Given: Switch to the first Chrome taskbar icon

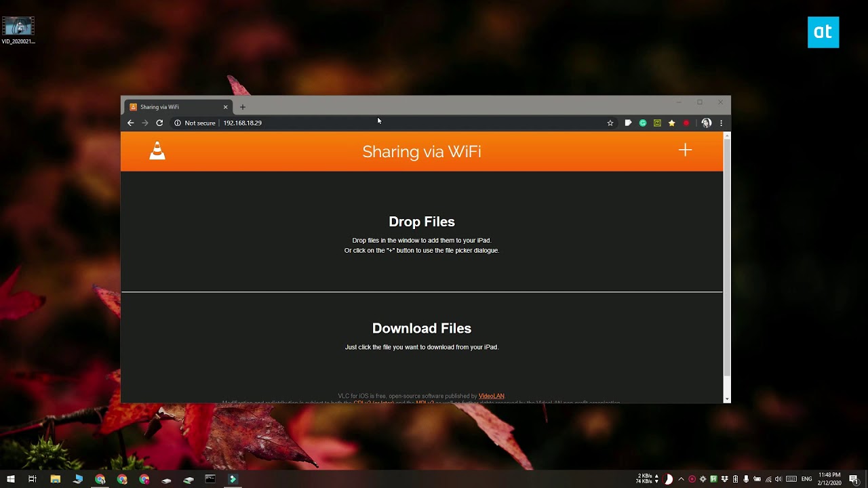Looking at the screenshot, I should 100,479.
